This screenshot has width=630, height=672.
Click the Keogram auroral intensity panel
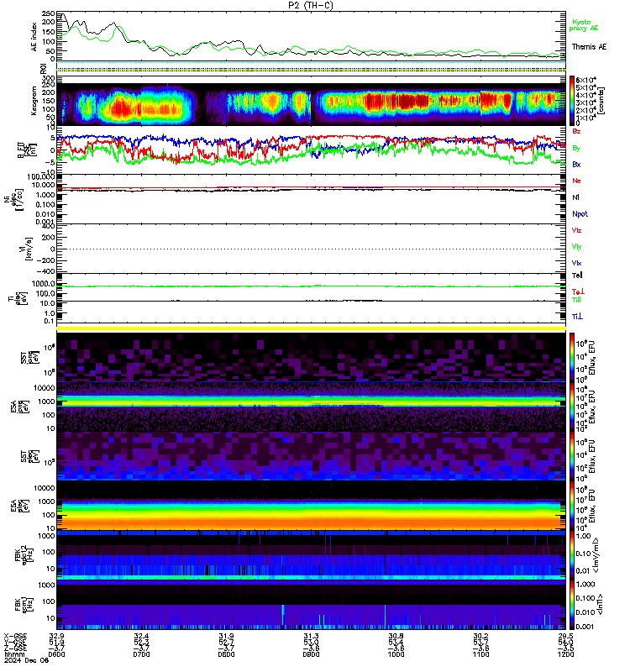(x=311, y=101)
